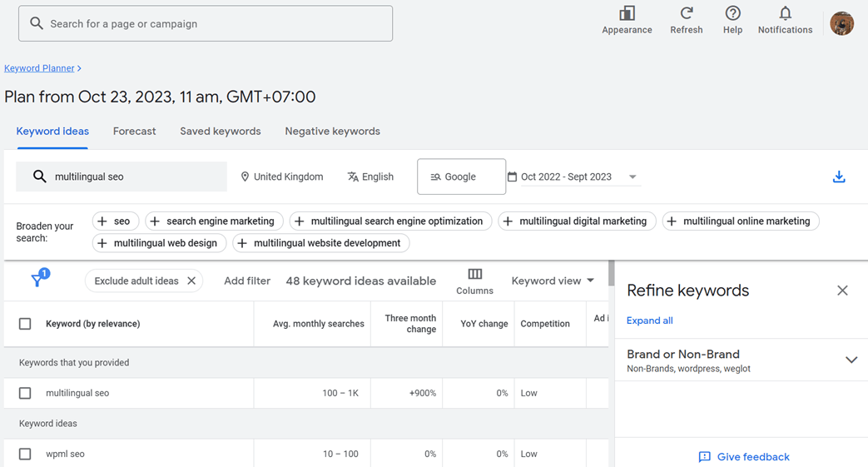Open the Columns selector
This screenshot has width=868, height=467.
click(x=474, y=281)
